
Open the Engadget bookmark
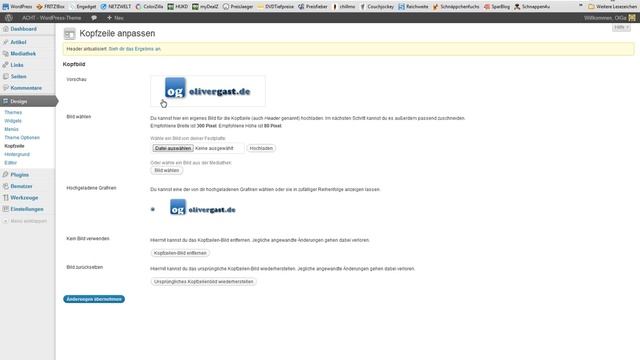pos(83,7)
